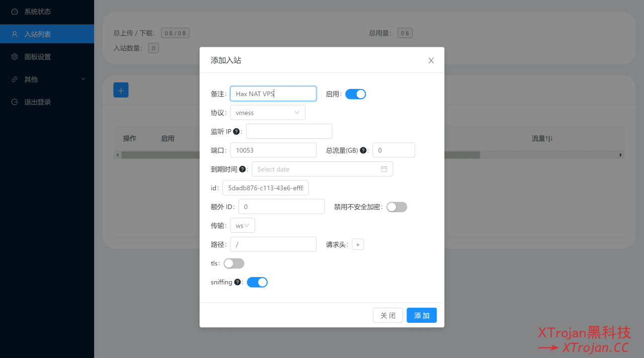Click the 退出登录 logout icon
644x358 pixels.
(x=15, y=102)
